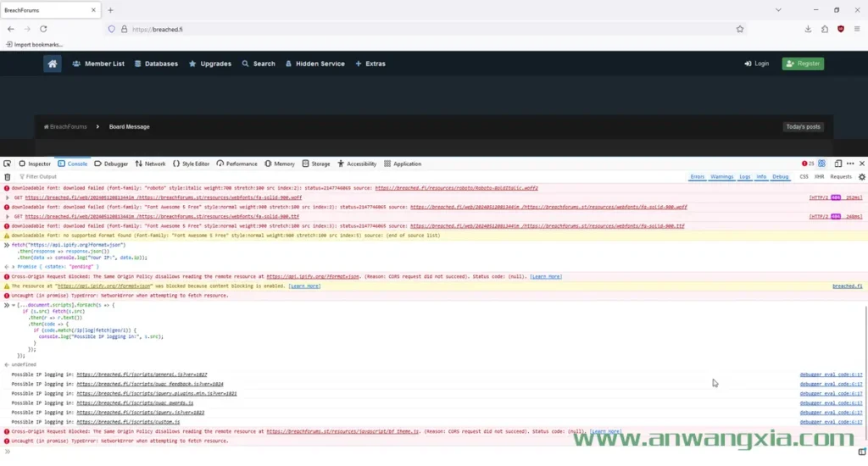This screenshot has height=466, width=868.
Task: Pick an element with the devtools picker icon
Action: pyautogui.click(x=7, y=164)
